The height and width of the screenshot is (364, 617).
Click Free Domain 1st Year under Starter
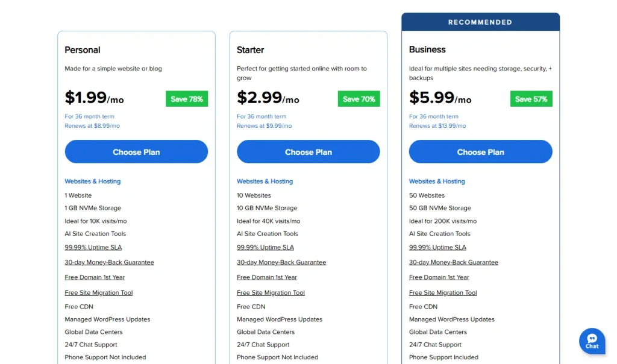pos(267,277)
